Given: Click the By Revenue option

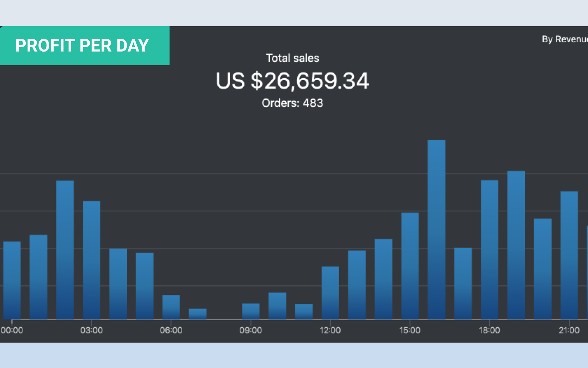Looking at the screenshot, I should pos(564,39).
